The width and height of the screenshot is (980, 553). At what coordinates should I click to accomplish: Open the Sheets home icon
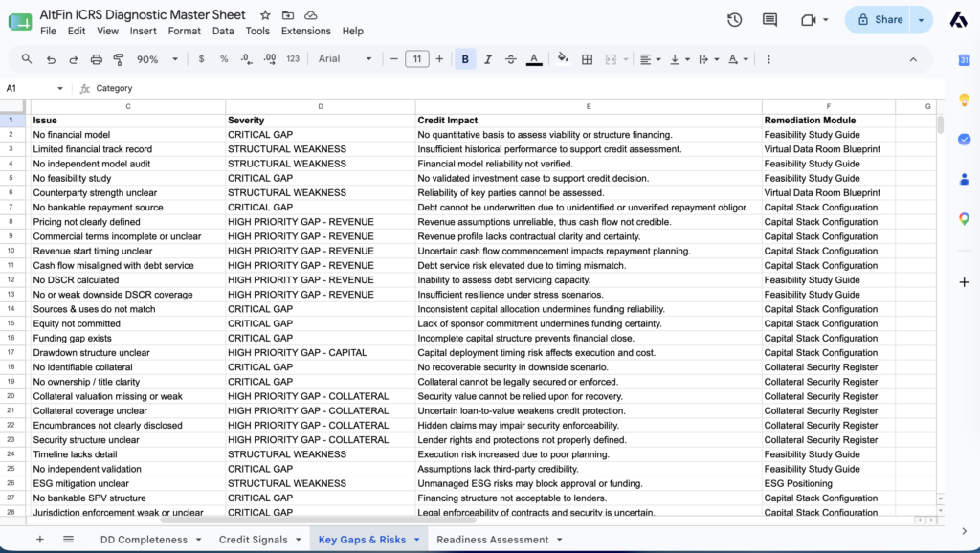pyautogui.click(x=20, y=22)
